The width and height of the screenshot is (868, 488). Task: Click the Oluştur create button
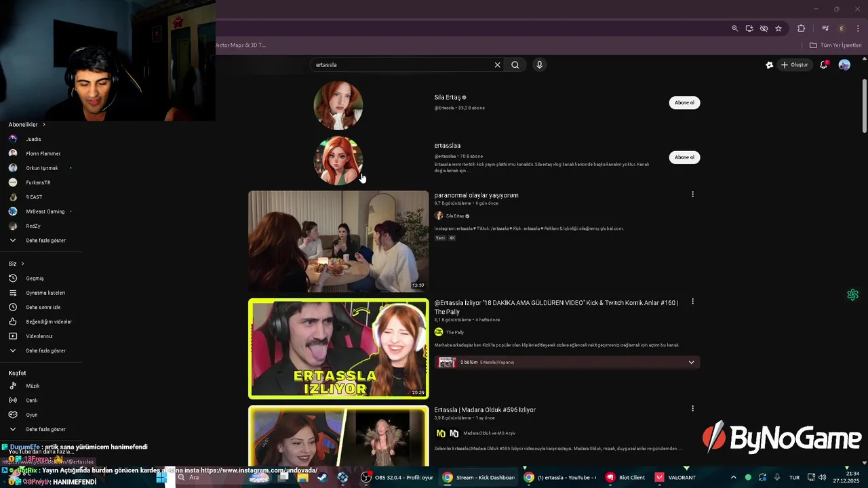point(795,65)
